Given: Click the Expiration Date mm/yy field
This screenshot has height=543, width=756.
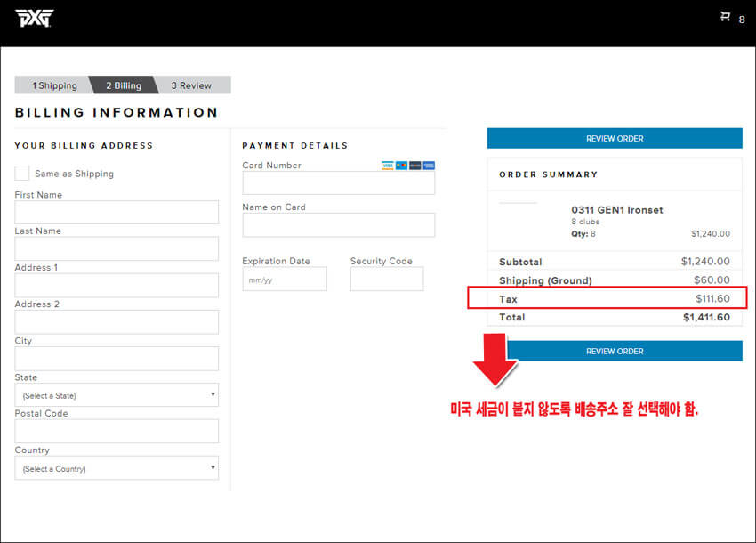Looking at the screenshot, I should click(x=285, y=279).
